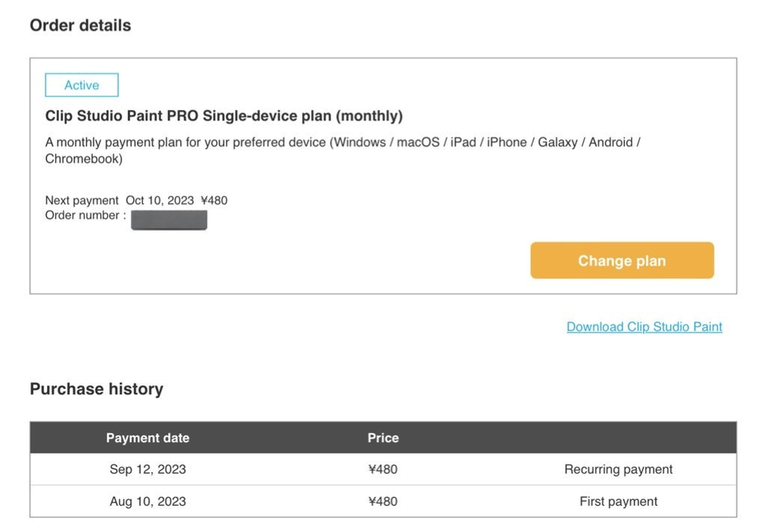
Task: Click the Order details heading
Action: tap(80, 26)
